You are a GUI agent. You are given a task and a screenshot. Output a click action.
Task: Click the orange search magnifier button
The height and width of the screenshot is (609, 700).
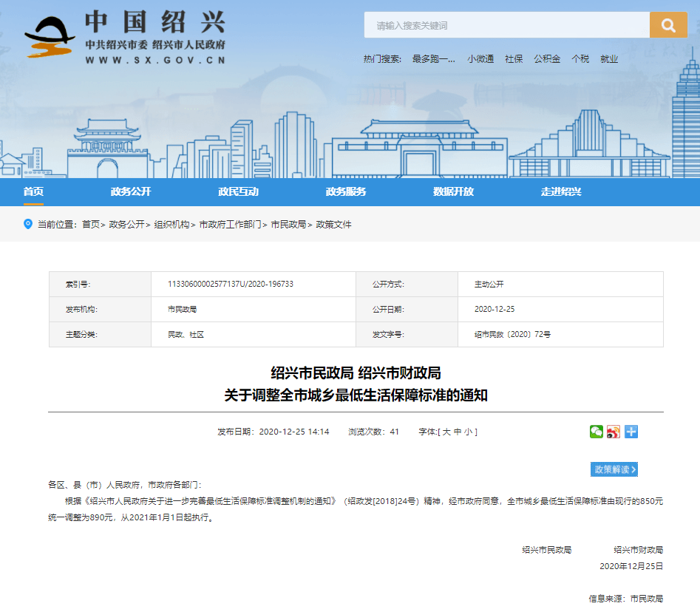pos(668,26)
